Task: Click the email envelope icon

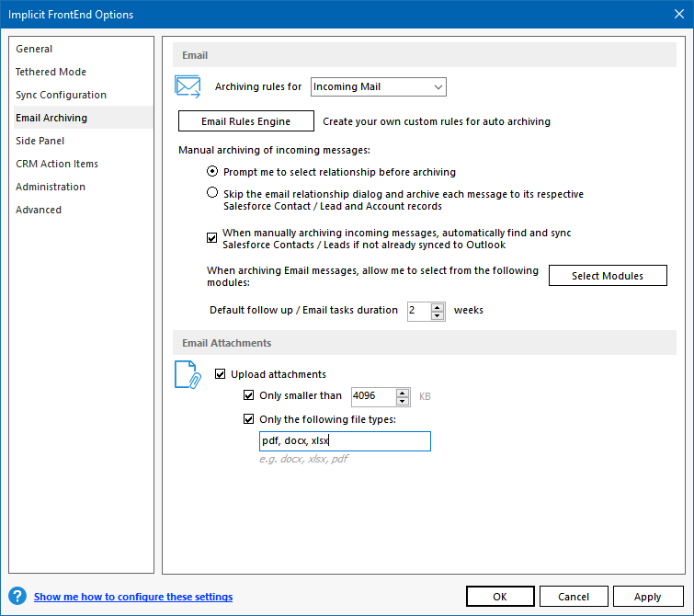Action: 188,87
